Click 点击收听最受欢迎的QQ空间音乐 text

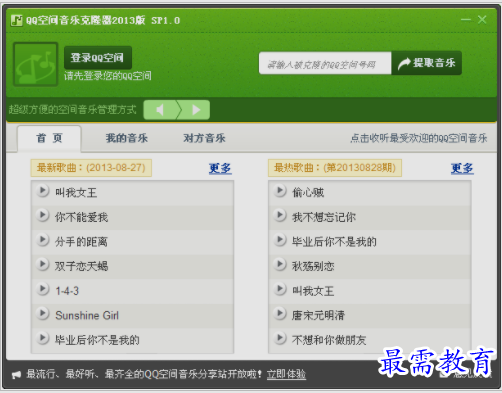(419, 138)
